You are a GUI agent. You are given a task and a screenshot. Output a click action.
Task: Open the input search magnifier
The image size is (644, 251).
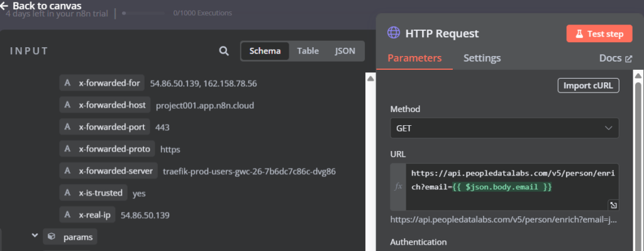coord(224,51)
